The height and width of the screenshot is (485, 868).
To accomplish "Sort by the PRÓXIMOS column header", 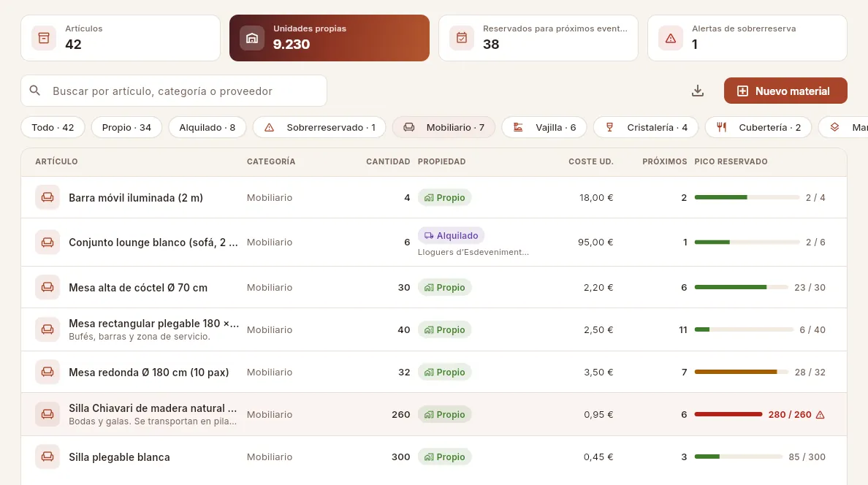I will coord(664,161).
